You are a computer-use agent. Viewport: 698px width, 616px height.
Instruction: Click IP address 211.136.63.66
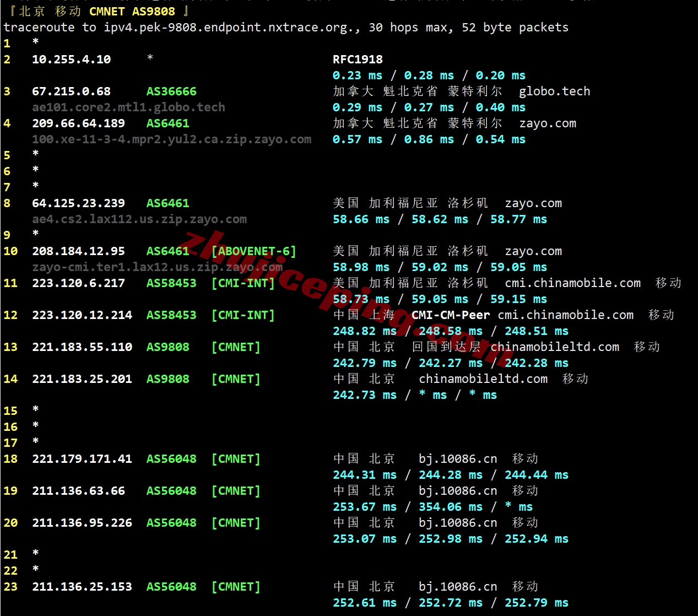coord(79,491)
